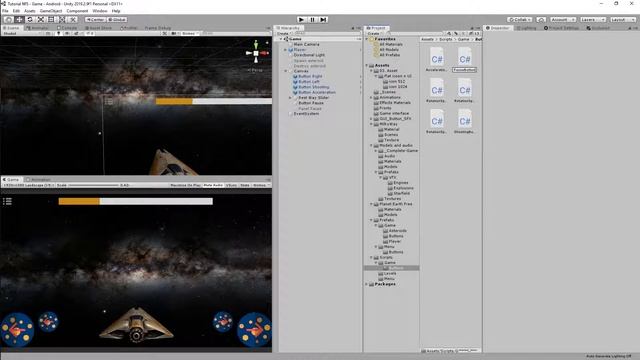Open the Layers dropdown
The image size is (640, 360).
coord(593,20)
